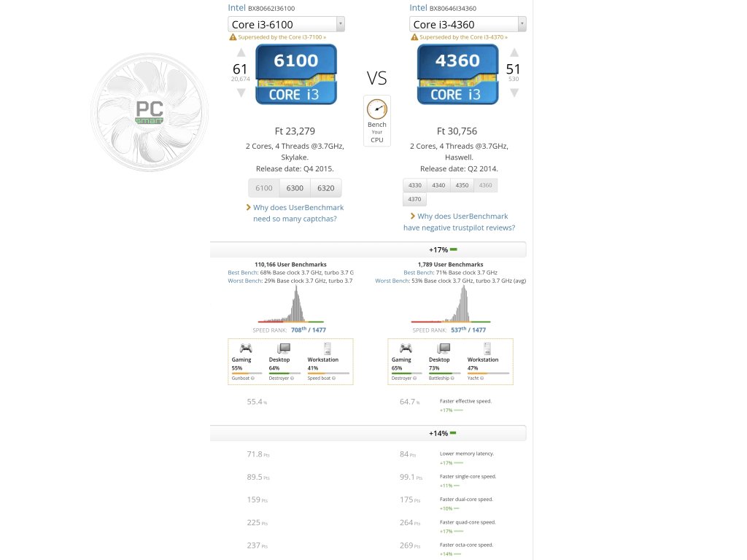Open the Intel brand link above Core i3-6100
The height and width of the screenshot is (560, 747).
[x=237, y=7]
